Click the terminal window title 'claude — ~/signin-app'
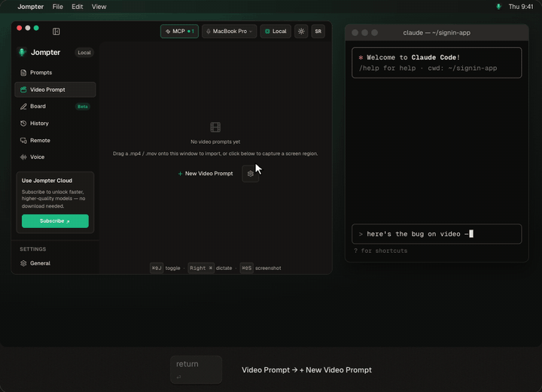542x392 pixels. click(x=437, y=33)
